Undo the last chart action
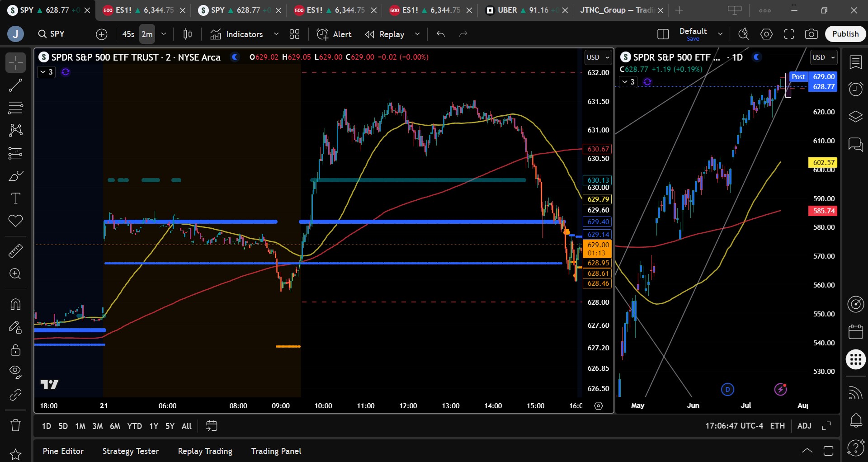The height and width of the screenshot is (462, 868). click(441, 34)
